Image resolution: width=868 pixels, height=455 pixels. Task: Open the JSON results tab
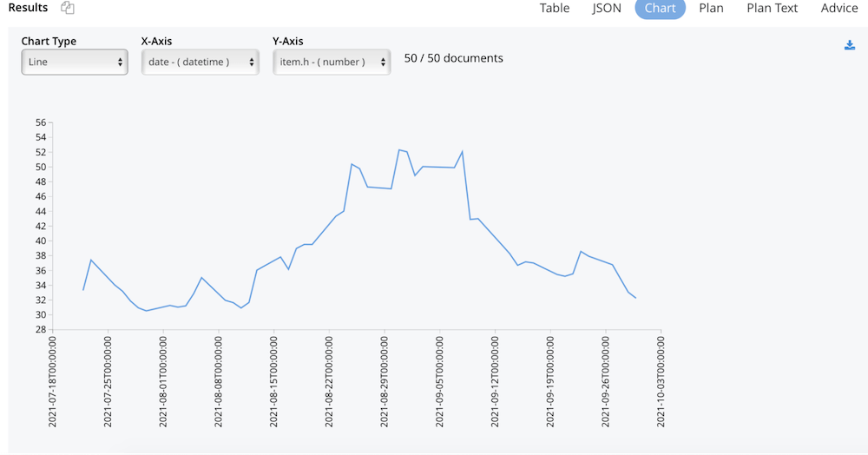pos(607,8)
